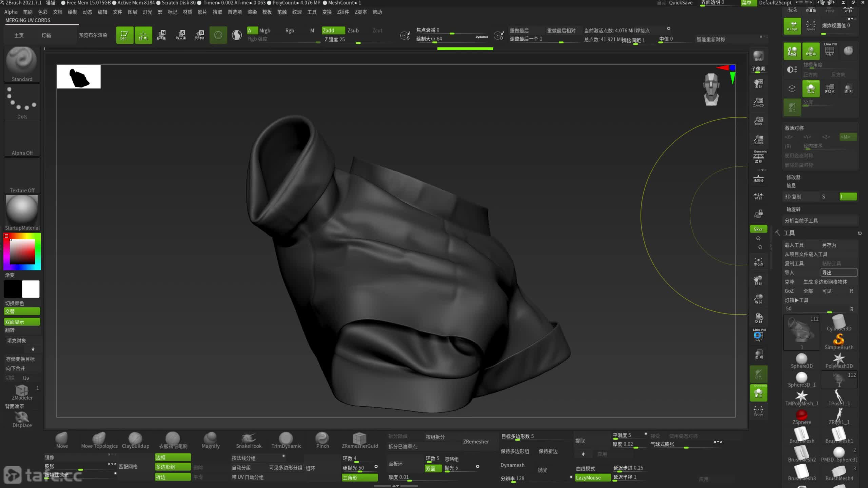Screen dimensions: 868x488
Task: Select the ZRemesherGuides brush
Action: [360, 440]
